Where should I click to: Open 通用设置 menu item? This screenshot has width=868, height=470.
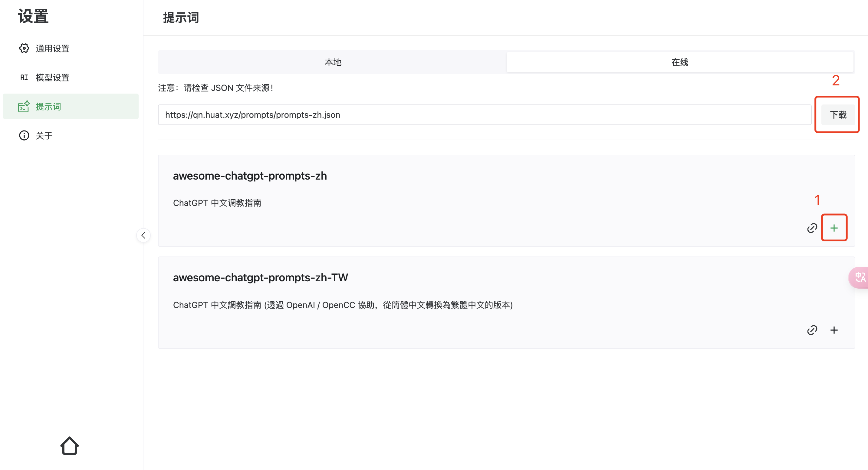pos(53,48)
